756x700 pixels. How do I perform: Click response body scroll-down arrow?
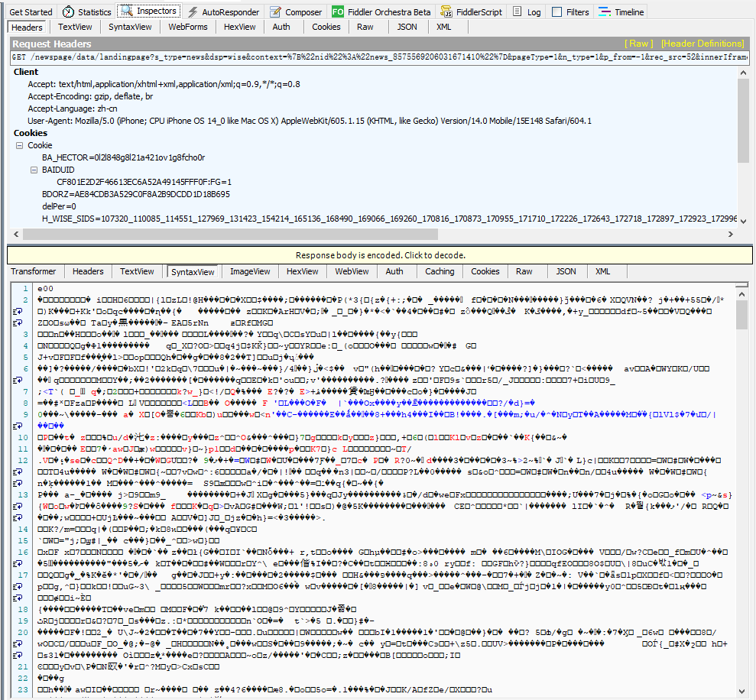(741, 691)
